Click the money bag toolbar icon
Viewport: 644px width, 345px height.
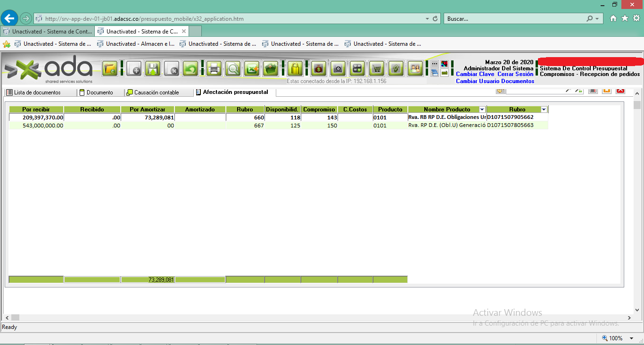[x=319, y=69]
